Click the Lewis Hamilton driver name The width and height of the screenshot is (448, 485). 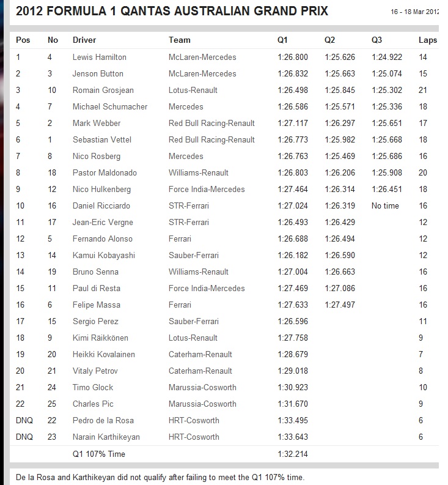click(99, 57)
